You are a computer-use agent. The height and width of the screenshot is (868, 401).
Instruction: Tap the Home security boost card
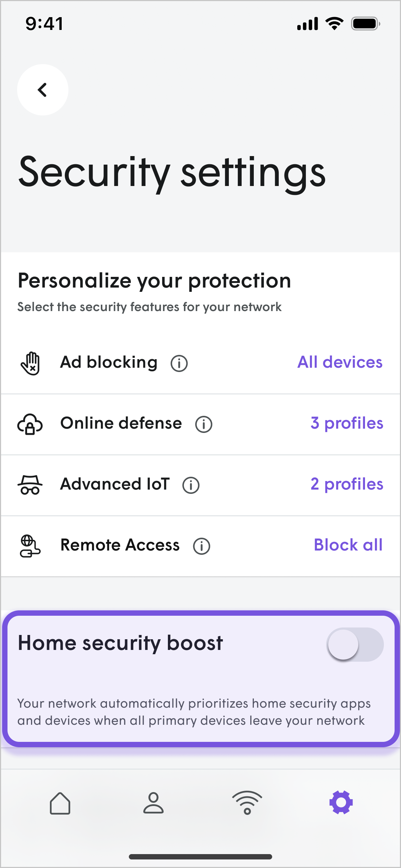(x=201, y=679)
